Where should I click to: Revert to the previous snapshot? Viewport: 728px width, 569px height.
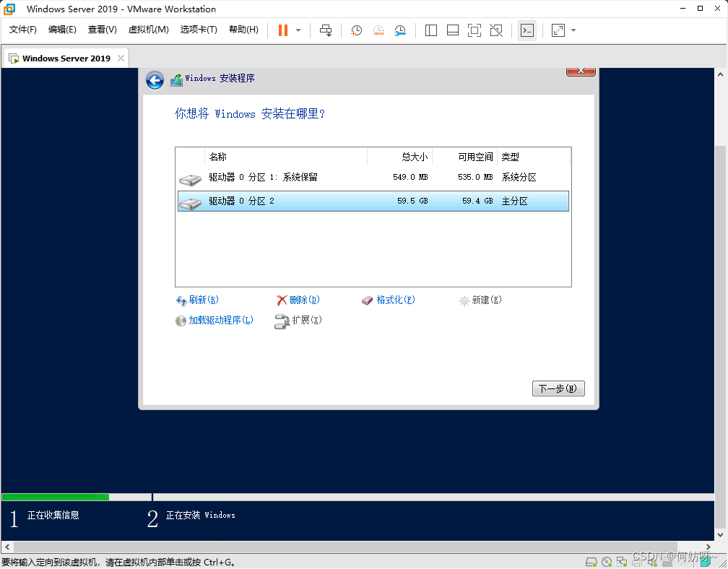378,30
